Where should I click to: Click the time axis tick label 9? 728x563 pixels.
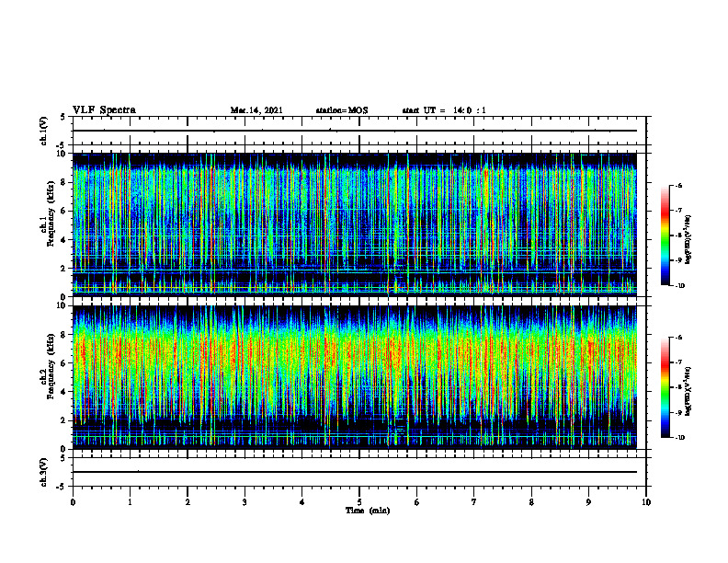click(x=588, y=502)
